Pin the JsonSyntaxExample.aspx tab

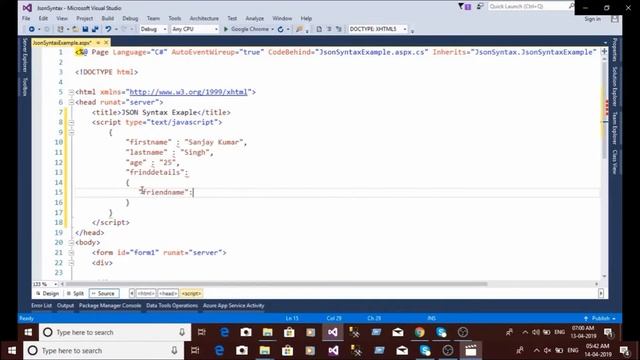pyautogui.click(x=98, y=42)
